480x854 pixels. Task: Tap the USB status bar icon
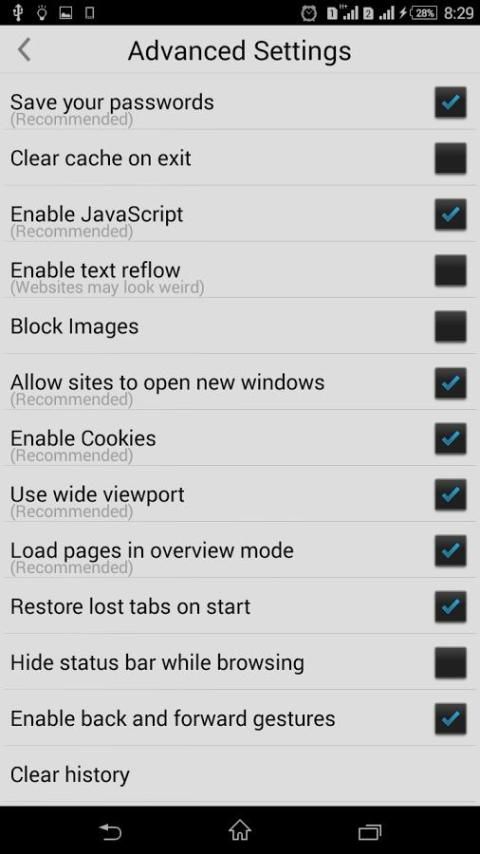pos(17,13)
